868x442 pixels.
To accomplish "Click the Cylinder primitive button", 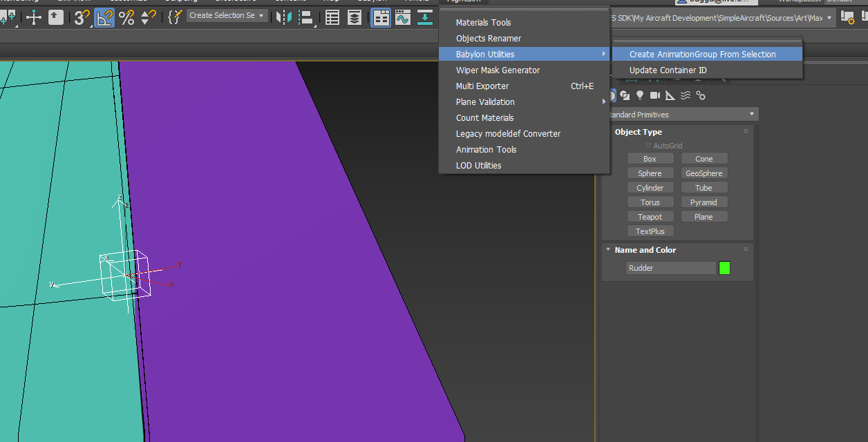I will pyautogui.click(x=650, y=188).
